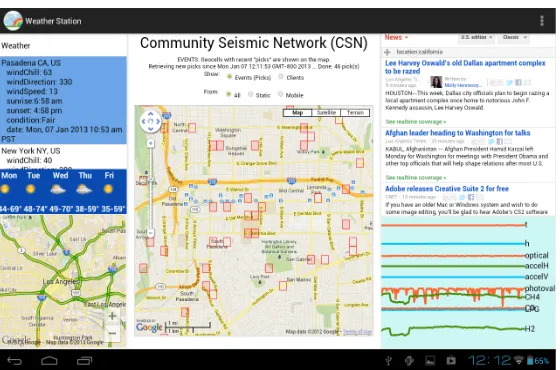Zoom out on the CSN map slider
The image size is (560, 370).
coord(150,233)
